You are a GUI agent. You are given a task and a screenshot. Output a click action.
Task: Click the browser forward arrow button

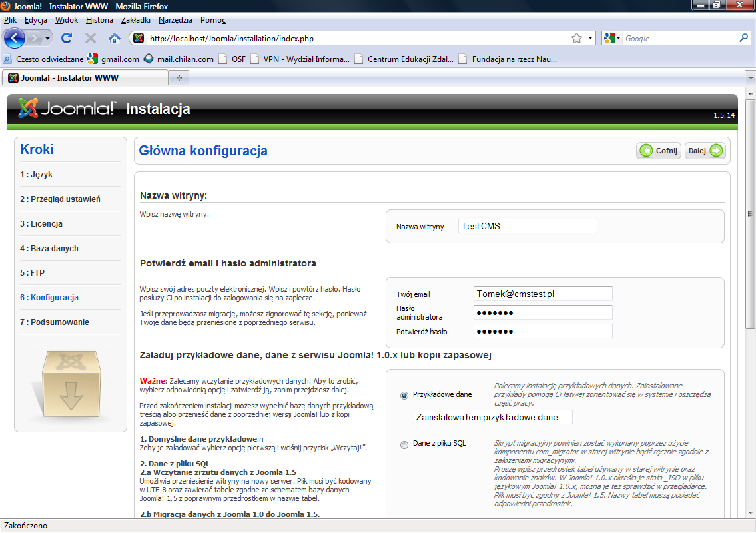(x=34, y=38)
